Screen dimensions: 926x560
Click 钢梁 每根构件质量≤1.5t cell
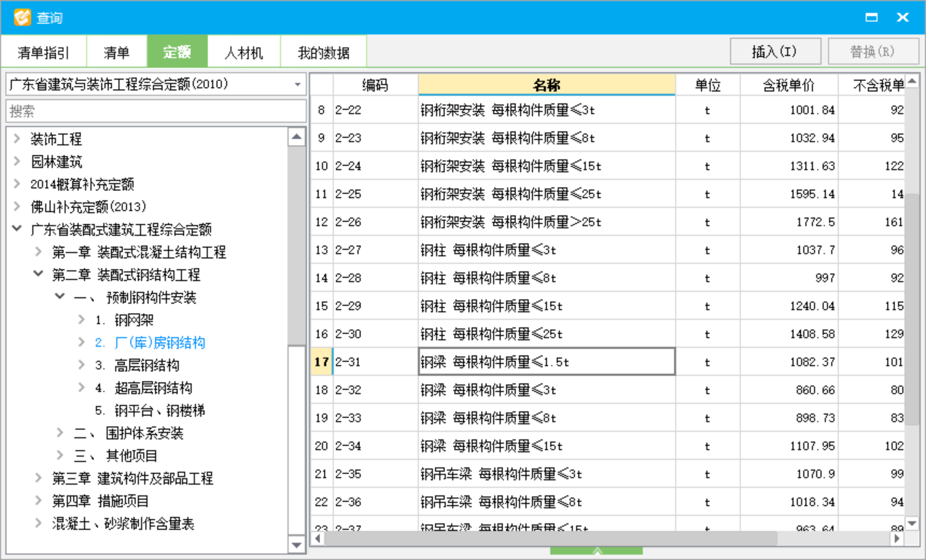pos(547,362)
